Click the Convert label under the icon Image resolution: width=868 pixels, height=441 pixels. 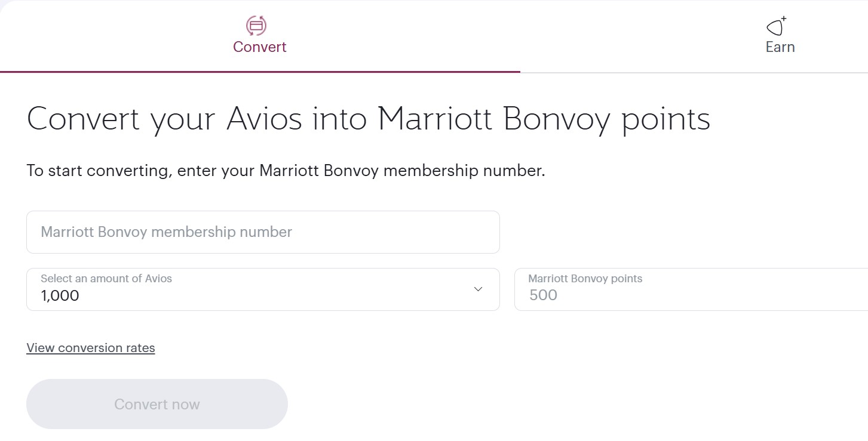(259, 47)
